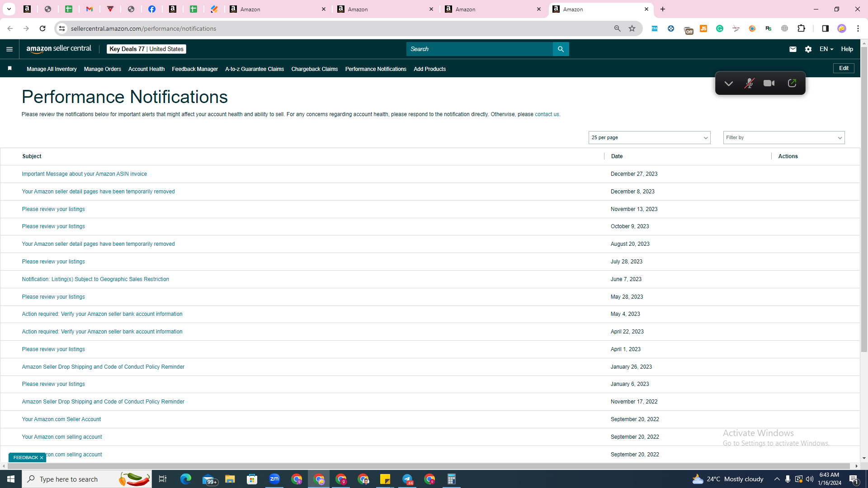Toggle the camera in the meeting overlay
868x488 pixels.
coord(769,83)
